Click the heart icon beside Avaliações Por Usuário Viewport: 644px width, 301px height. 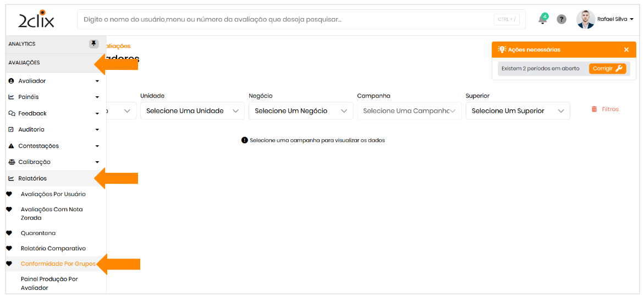9,194
